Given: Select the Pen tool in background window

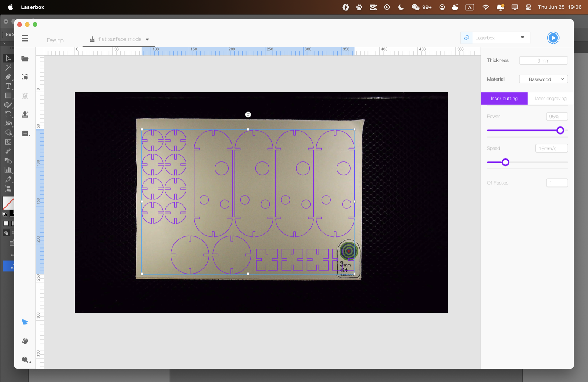Looking at the screenshot, I should (x=8, y=77).
